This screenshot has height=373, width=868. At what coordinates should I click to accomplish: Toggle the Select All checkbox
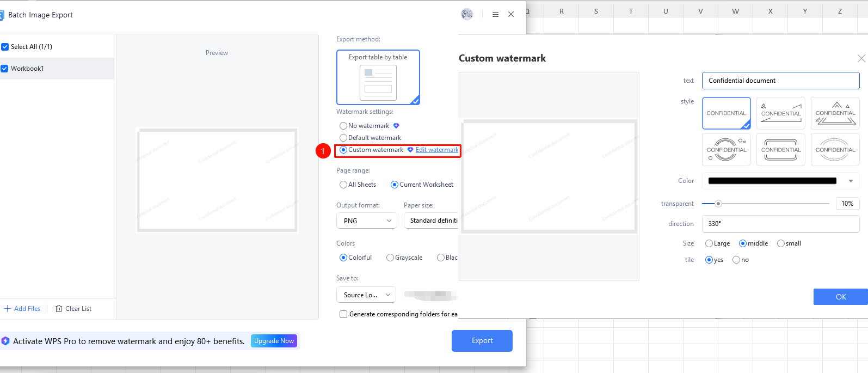5,47
